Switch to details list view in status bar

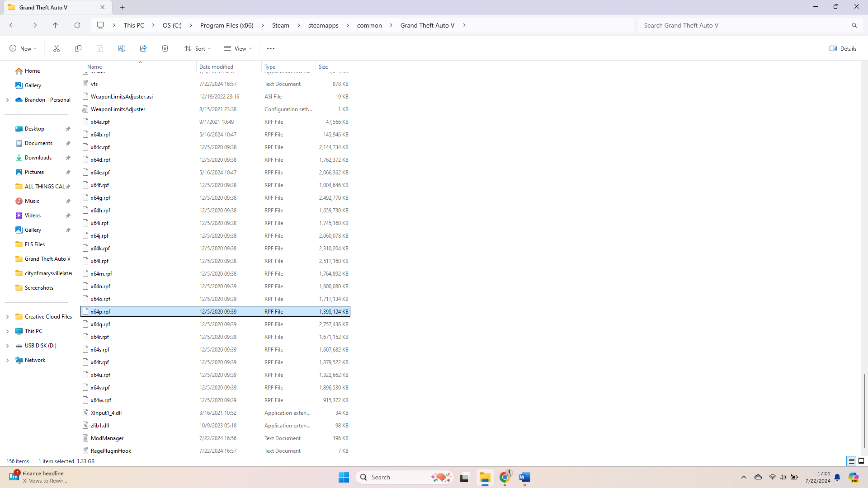tap(851, 461)
